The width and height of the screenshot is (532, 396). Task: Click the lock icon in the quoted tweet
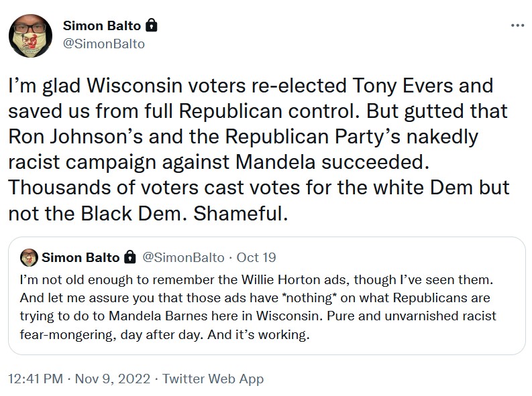tap(129, 257)
